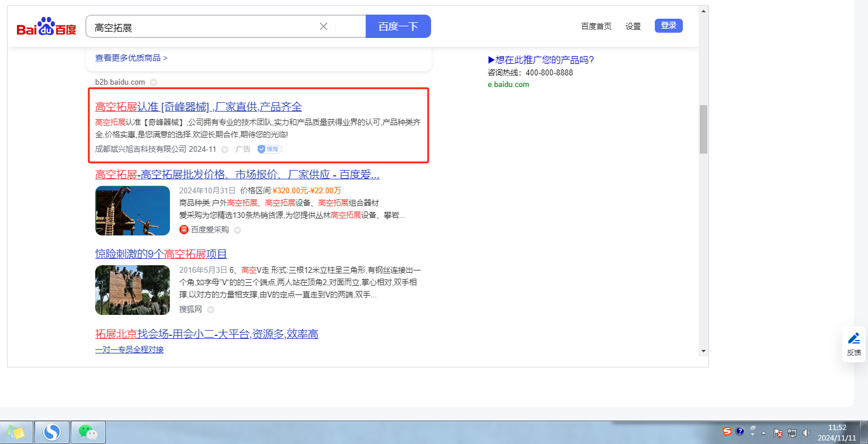This screenshot has width=868, height=444.
Task: Open Sogou browser from the taskbar
Action: pos(52,432)
